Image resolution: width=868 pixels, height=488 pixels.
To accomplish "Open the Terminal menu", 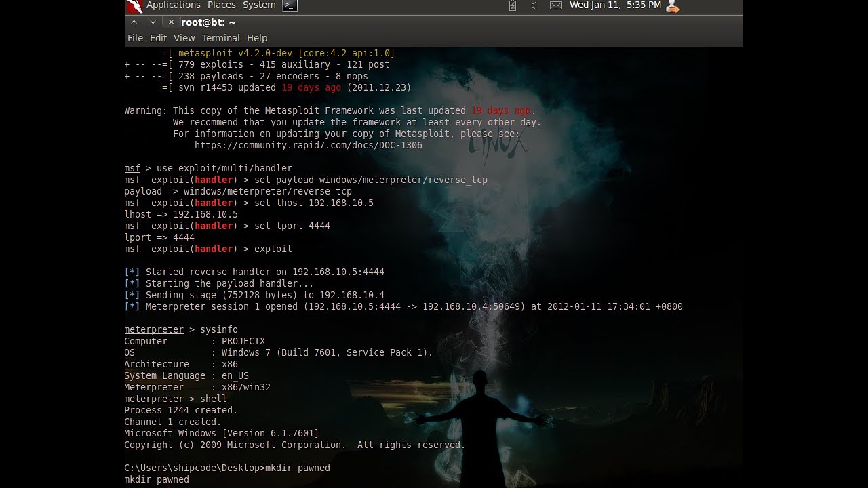I will [x=220, y=38].
